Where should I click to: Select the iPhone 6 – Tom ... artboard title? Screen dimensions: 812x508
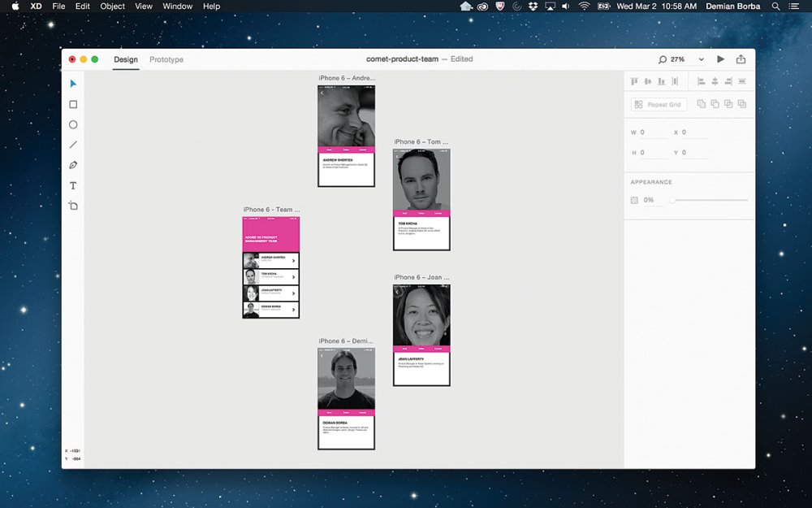coord(421,142)
